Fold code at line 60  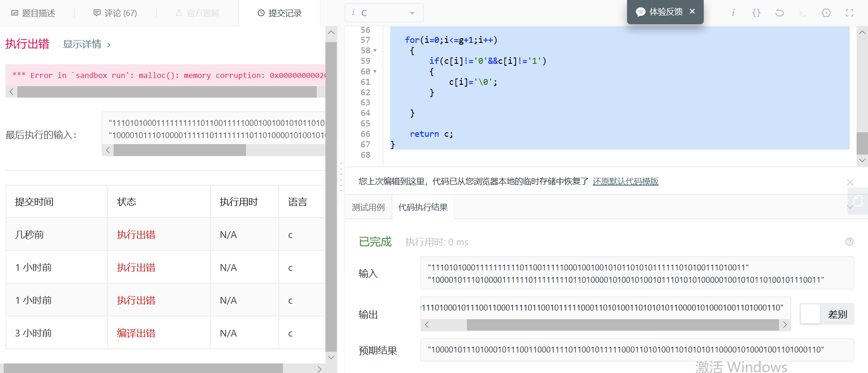pos(375,72)
